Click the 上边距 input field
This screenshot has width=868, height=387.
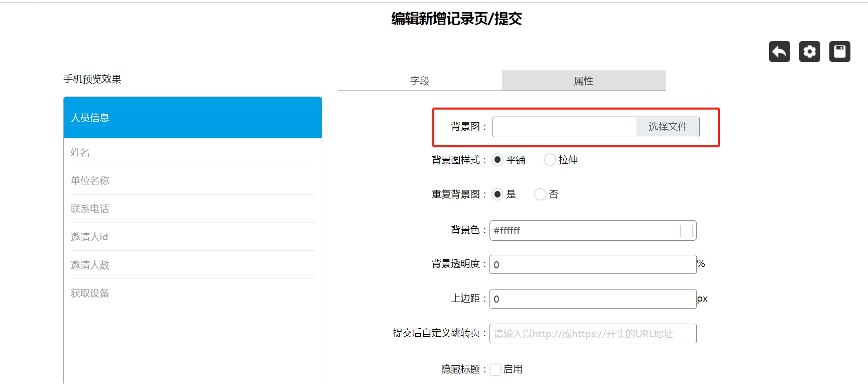(593, 299)
